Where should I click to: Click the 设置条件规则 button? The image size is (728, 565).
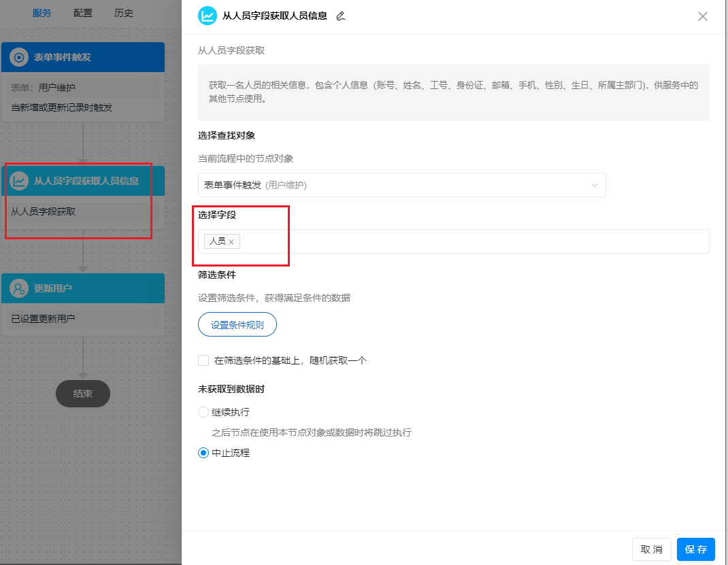[237, 324]
